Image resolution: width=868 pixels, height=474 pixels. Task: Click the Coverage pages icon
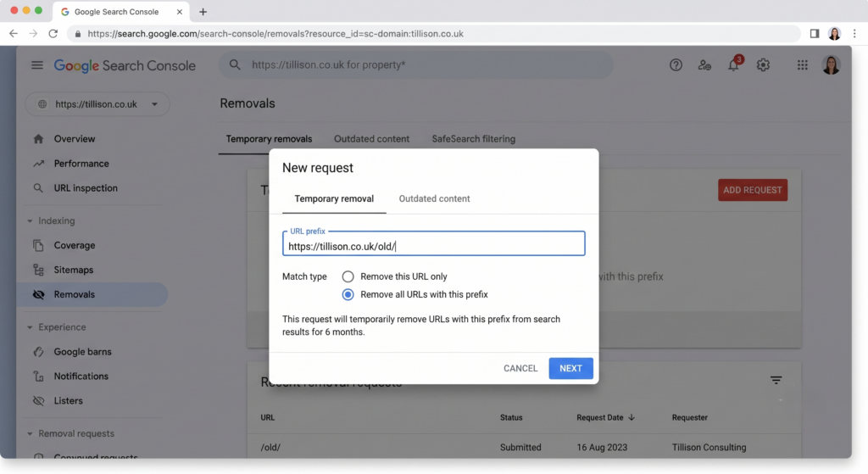[38, 245]
